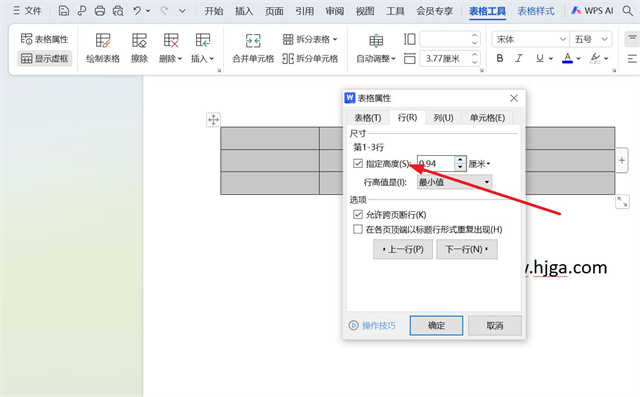Image resolution: width=640 pixels, height=397 pixels.
Task: Select the 绘制表格 draw table tool
Action: coord(103,48)
